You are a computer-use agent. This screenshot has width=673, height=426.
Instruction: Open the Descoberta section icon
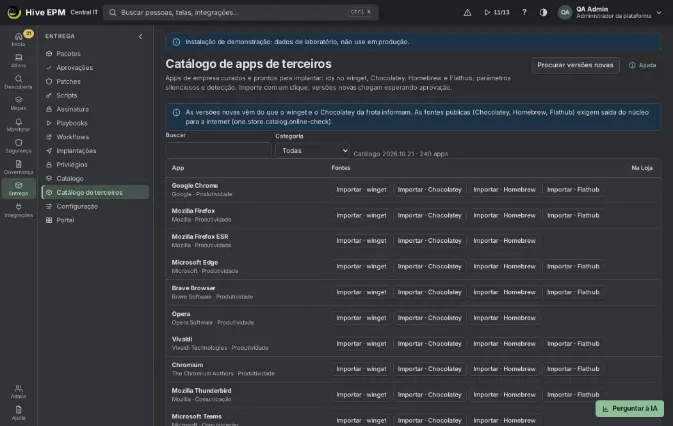(x=18, y=82)
